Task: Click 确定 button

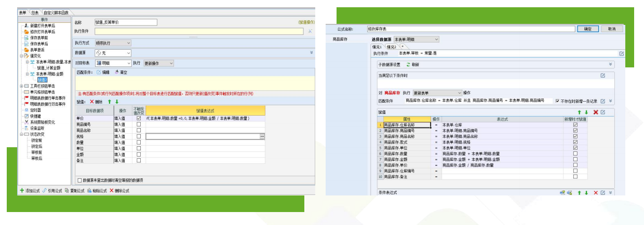Action: coord(587,29)
